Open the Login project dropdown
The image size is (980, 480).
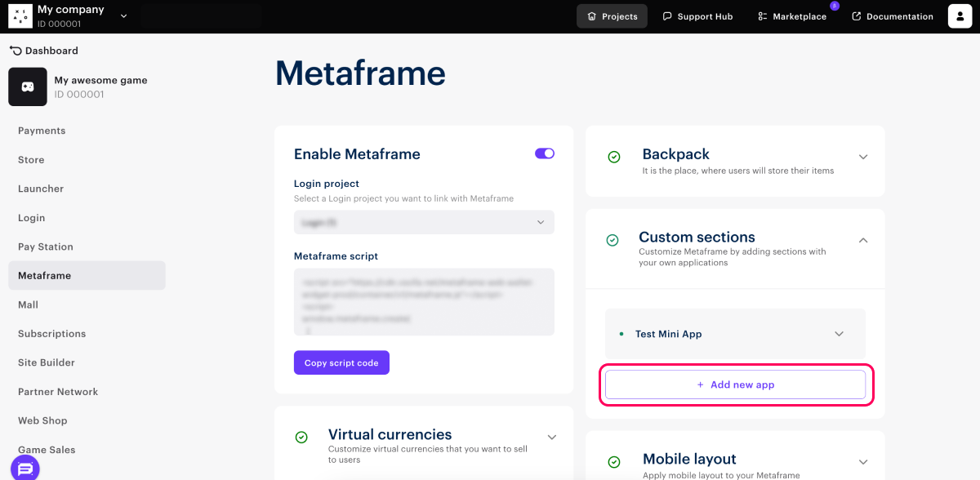click(424, 222)
